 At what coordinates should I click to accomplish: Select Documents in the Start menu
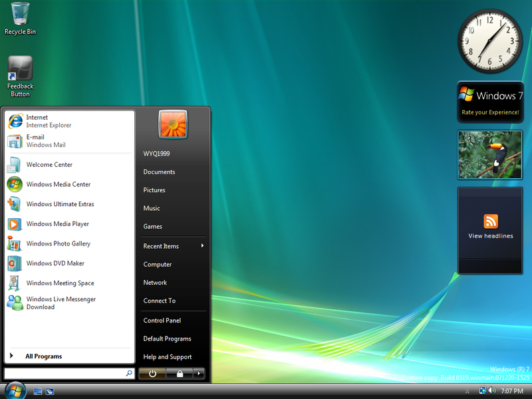[x=159, y=172]
